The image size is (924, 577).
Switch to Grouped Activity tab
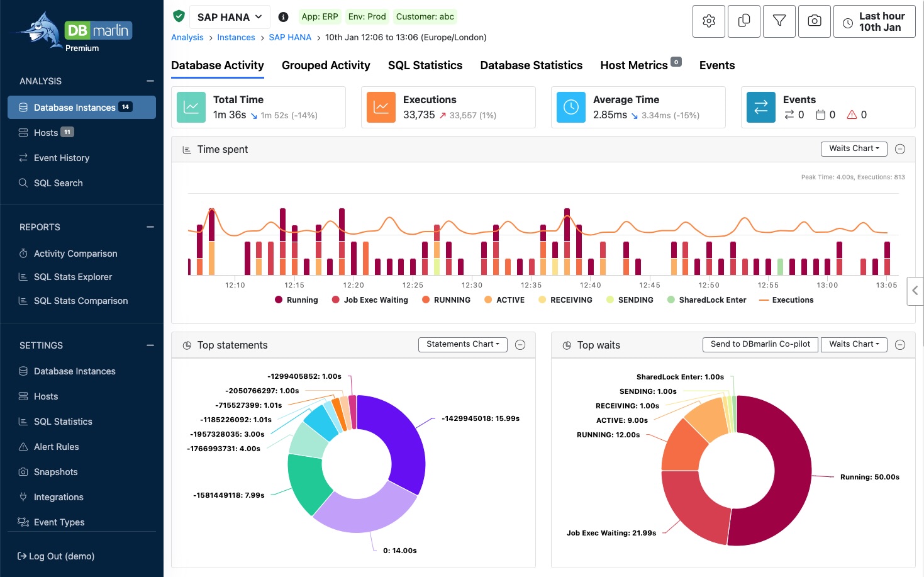pos(326,65)
